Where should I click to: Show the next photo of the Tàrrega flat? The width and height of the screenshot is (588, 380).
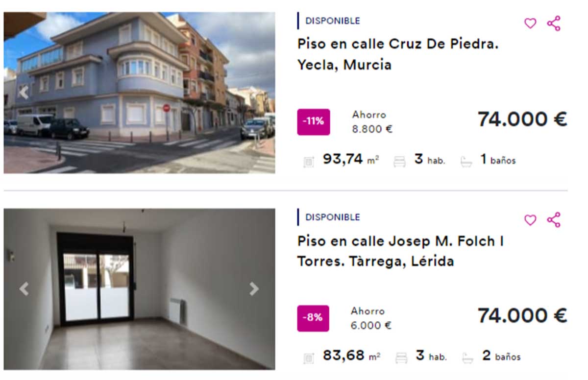(x=254, y=289)
